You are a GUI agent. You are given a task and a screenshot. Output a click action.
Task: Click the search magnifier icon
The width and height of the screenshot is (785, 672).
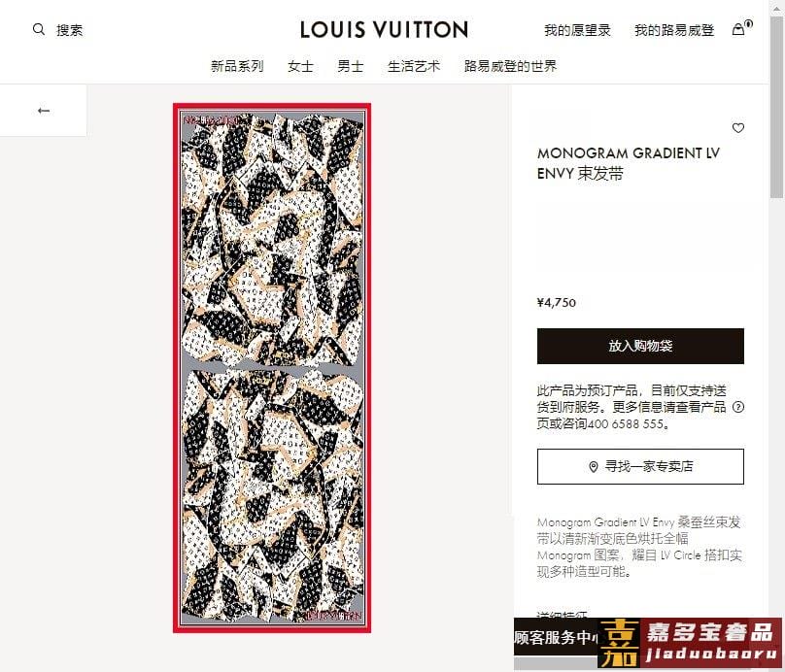tap(39, 29)
